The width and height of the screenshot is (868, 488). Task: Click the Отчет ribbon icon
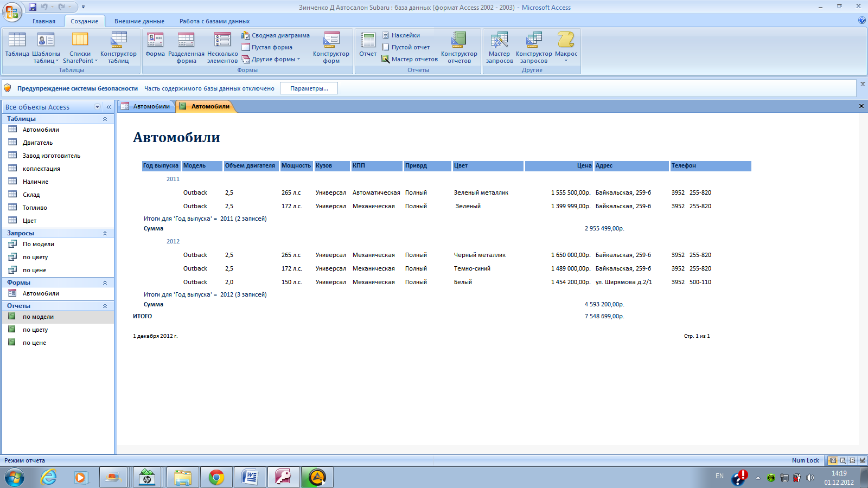tap(368, 44)
